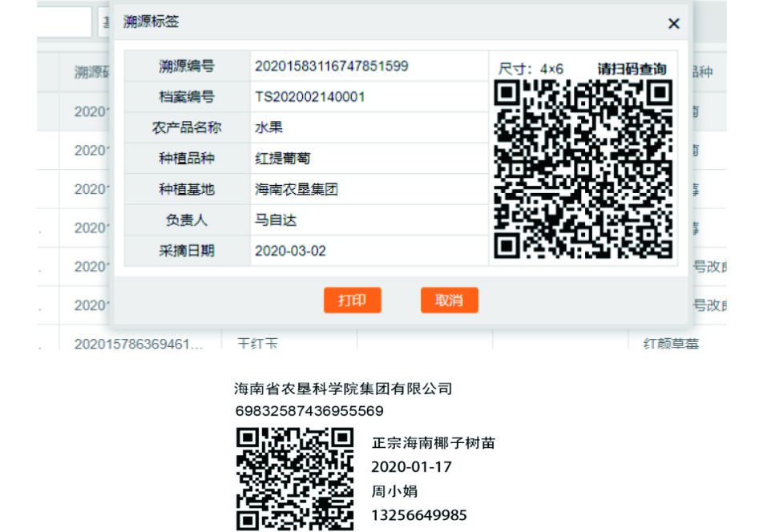This screenshot has height=532, width=759.
Task: Click background row 202015786369461…
Action: point(139,344)
